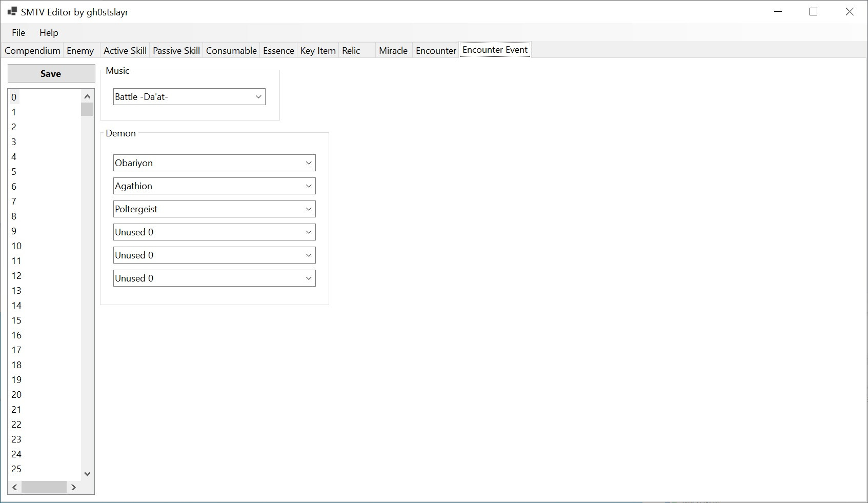Open the File menu
Screen dimensions: 868x503
tap(18, 33)
